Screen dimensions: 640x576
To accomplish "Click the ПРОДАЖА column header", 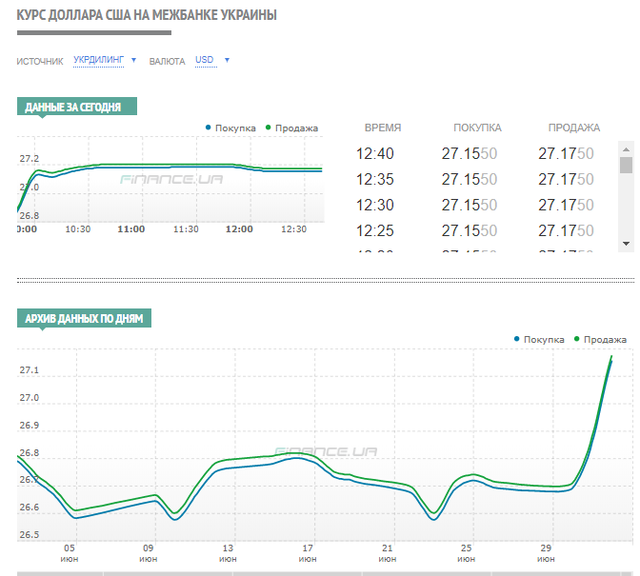I will pyautogui.click(x=574, y=128).
